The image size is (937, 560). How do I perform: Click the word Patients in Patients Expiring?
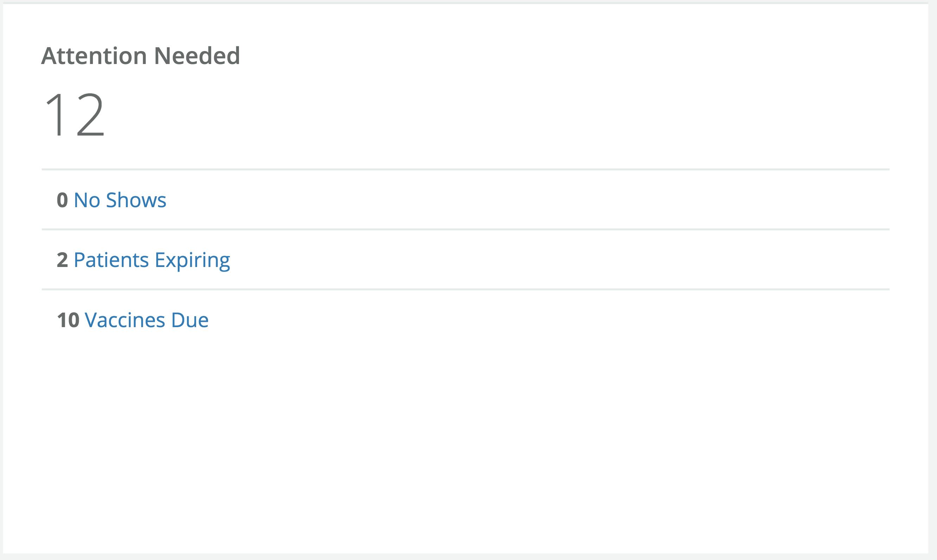(x=111, y=260)
